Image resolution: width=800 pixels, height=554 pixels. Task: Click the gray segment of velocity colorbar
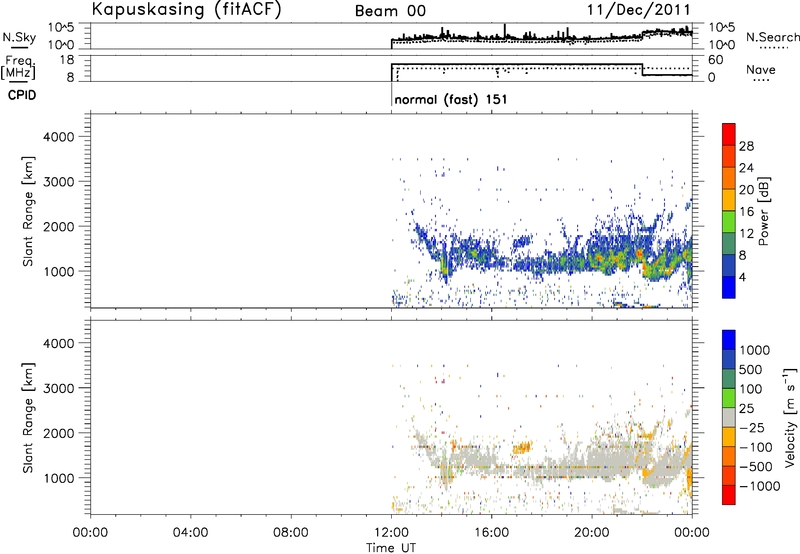[729, 418]
